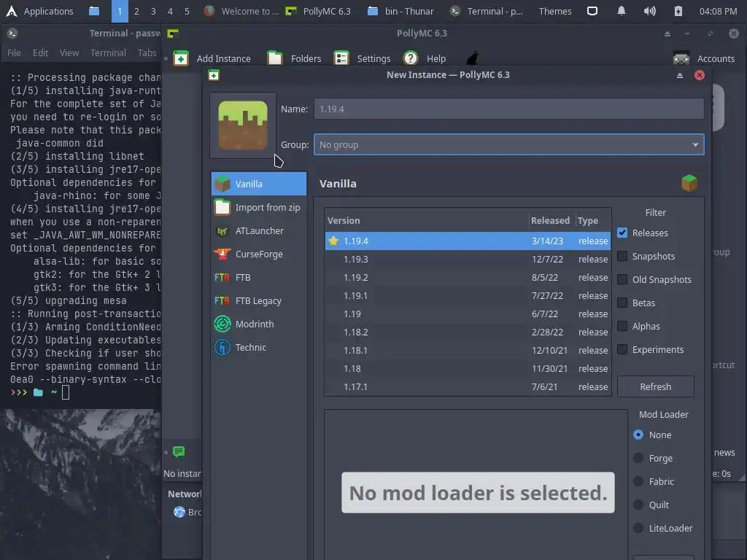
Task: Switch to workspace 2
Action: 136,11
